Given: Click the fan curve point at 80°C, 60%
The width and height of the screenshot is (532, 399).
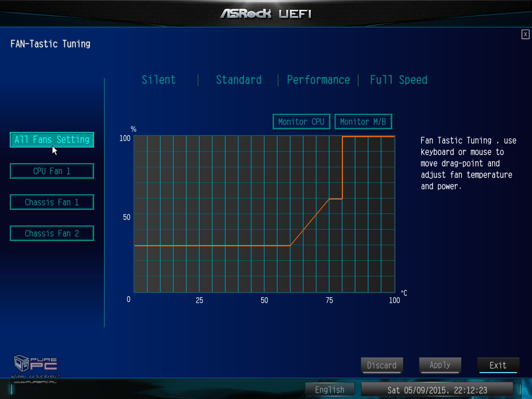Looking at the screenshot, I should pos(342,199).
